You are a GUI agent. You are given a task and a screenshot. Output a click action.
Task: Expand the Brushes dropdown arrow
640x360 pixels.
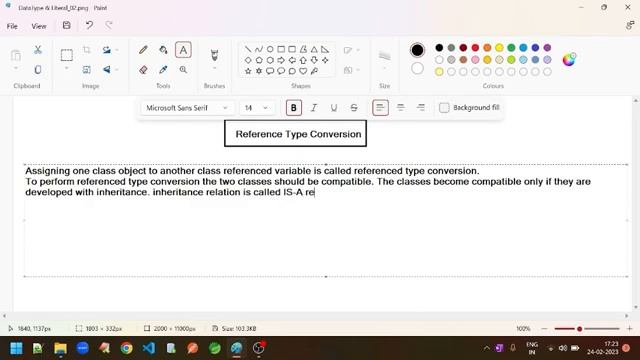click(x=214, y=68)
